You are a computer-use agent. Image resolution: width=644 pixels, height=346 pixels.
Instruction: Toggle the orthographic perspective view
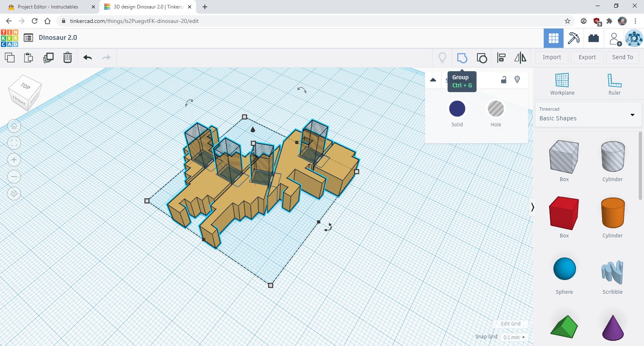click(14, 194)
